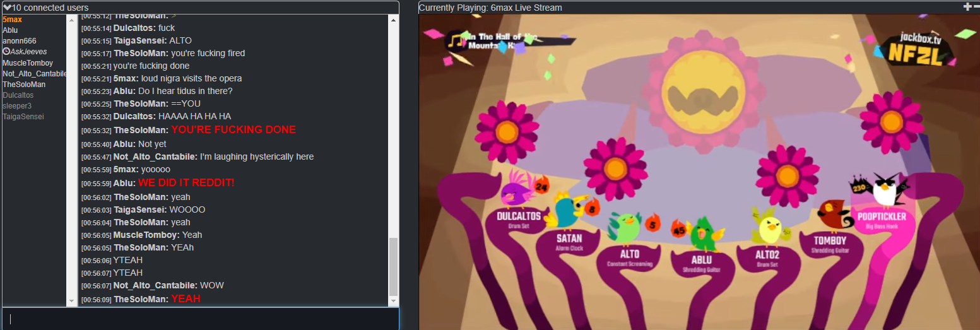Image resolution: width=980 pixels, height=330 pixels.
Task: Select user Not_Alto_Cantabile in the user list
Action: [35, 74]
